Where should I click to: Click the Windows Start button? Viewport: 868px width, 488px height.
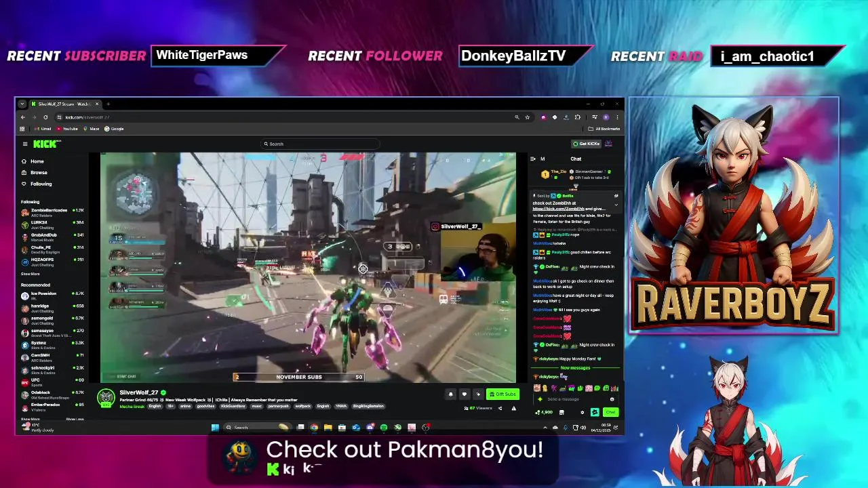click(x=215, y=427)
